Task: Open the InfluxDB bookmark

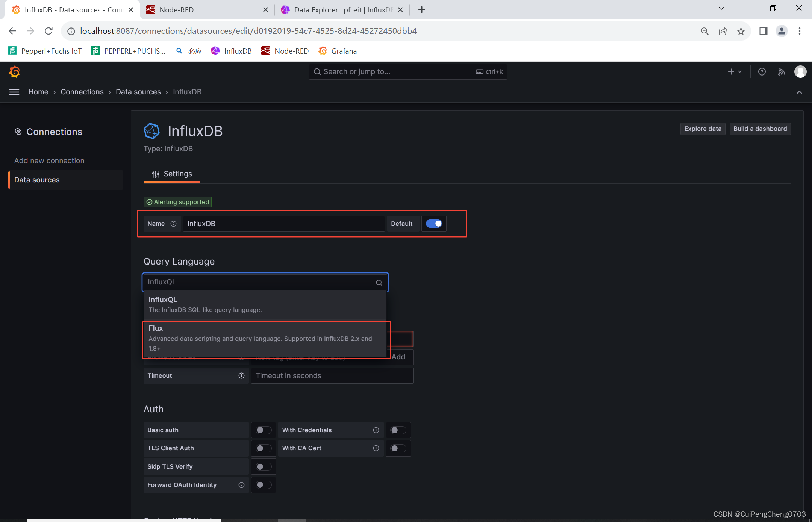Action: pyautogui.click(x=231, y=51)
